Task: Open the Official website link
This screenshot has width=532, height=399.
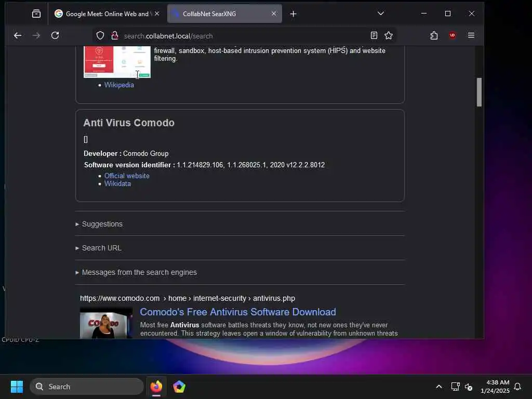Action: (127, 176)
